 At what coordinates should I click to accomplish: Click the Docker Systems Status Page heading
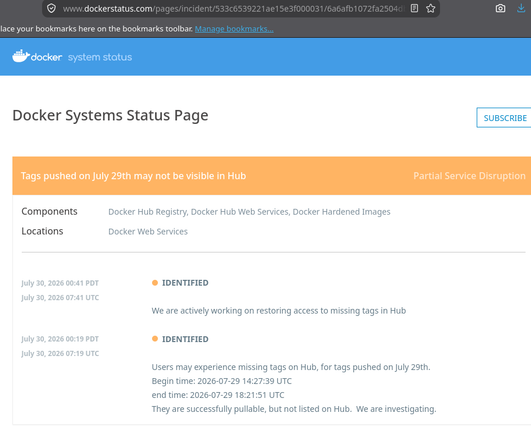point(110,115)
